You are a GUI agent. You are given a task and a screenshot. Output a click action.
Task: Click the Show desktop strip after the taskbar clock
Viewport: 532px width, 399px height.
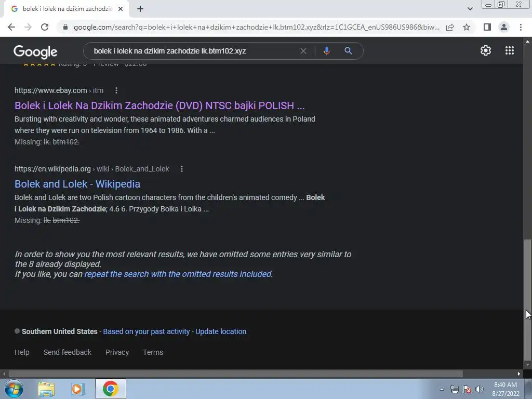pos(528,389)
